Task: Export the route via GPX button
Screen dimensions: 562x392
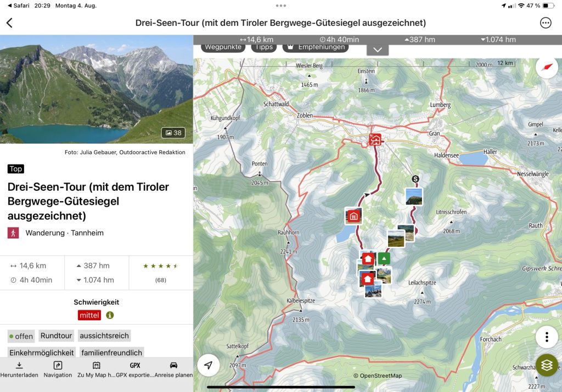Action: (x=135, y=370)
